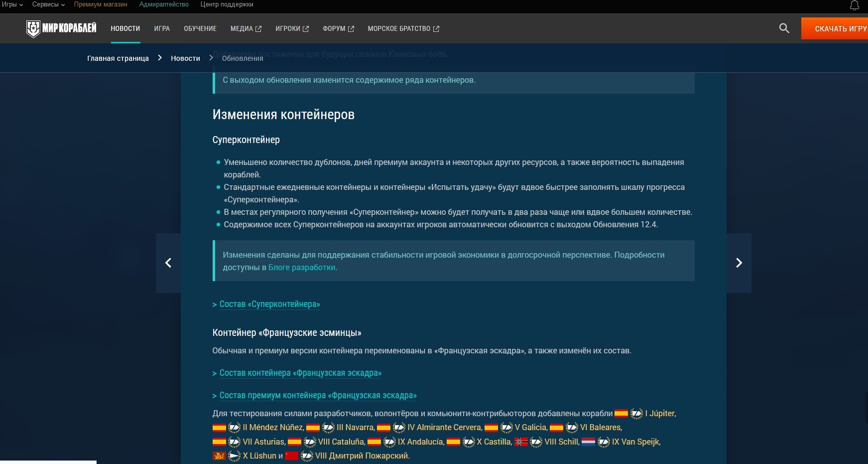The height and width of the screenshot is (464, 868).
Task: Click the Dutch flag before Van Speijk
Action: pos(588,442)
